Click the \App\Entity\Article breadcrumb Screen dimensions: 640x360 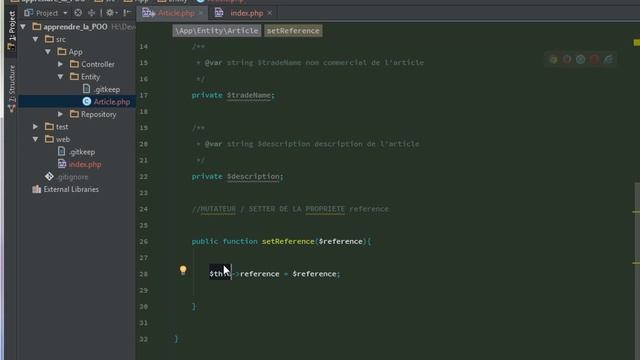[217, 31]
